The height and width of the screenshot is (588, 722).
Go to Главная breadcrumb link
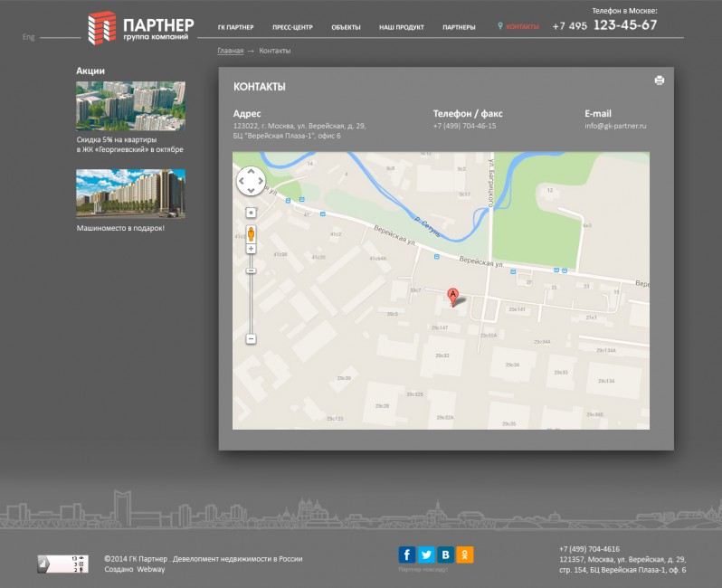(230, 51)
